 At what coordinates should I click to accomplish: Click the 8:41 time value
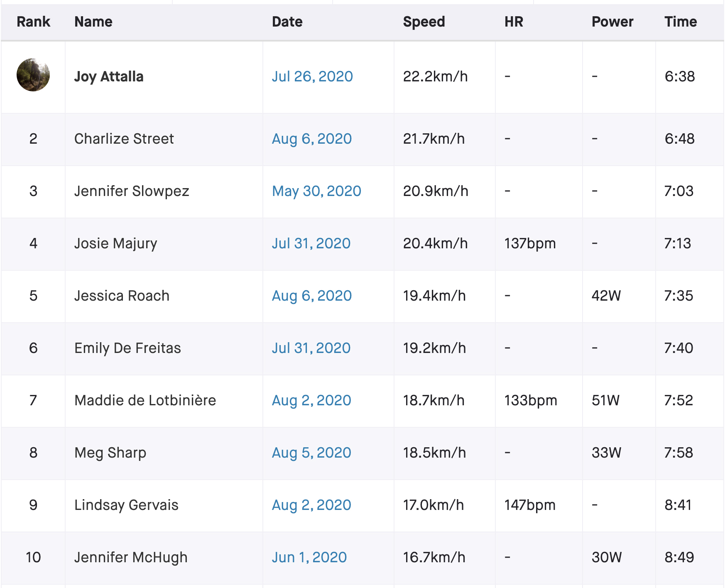point(678,505)
